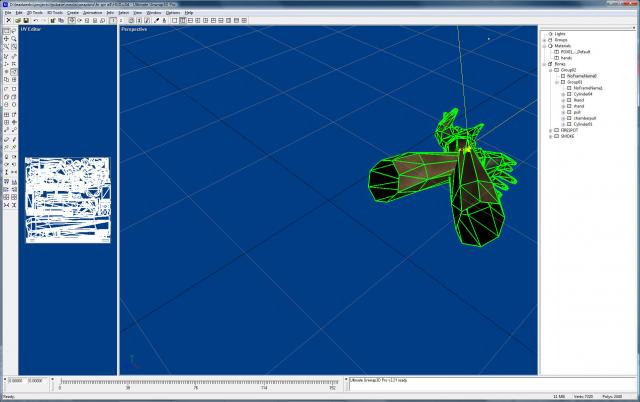
Task: Click the Save disk toolbar icon
Action: 24,20
